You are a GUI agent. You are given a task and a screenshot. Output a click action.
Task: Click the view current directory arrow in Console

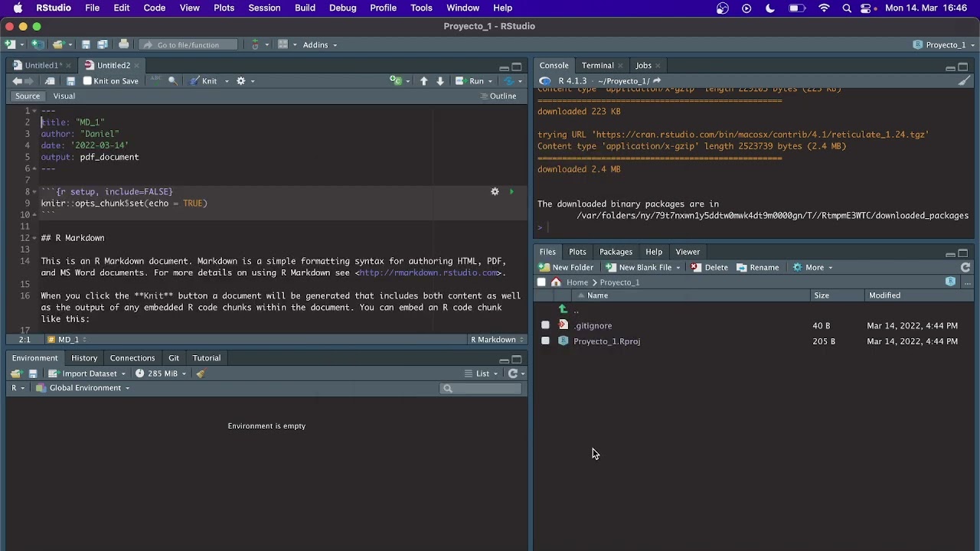[657, 81]
